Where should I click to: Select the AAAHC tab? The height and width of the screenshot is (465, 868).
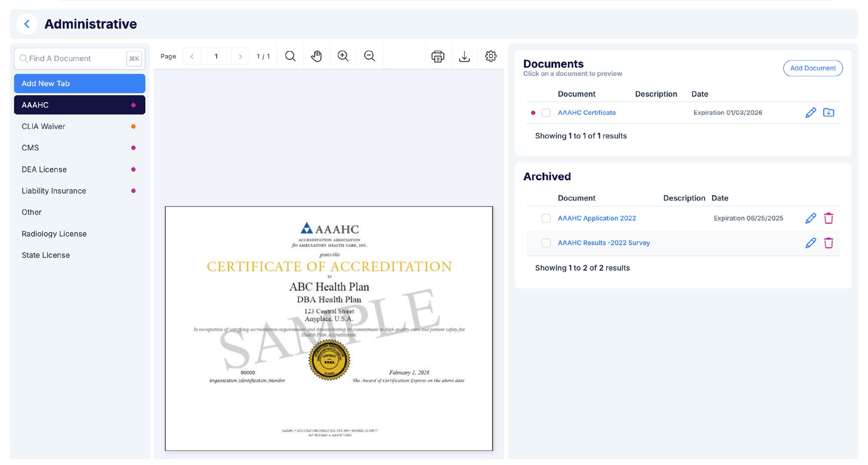(79, 105)
